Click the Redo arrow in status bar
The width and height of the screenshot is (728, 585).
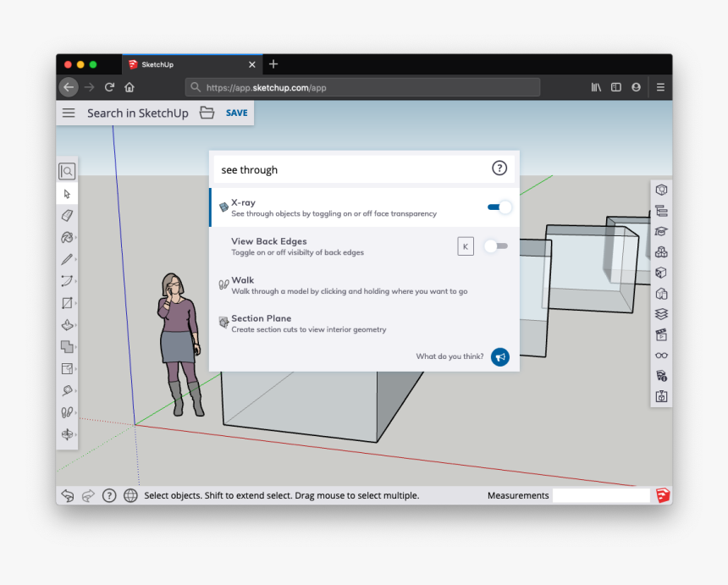tap(88, 496)
